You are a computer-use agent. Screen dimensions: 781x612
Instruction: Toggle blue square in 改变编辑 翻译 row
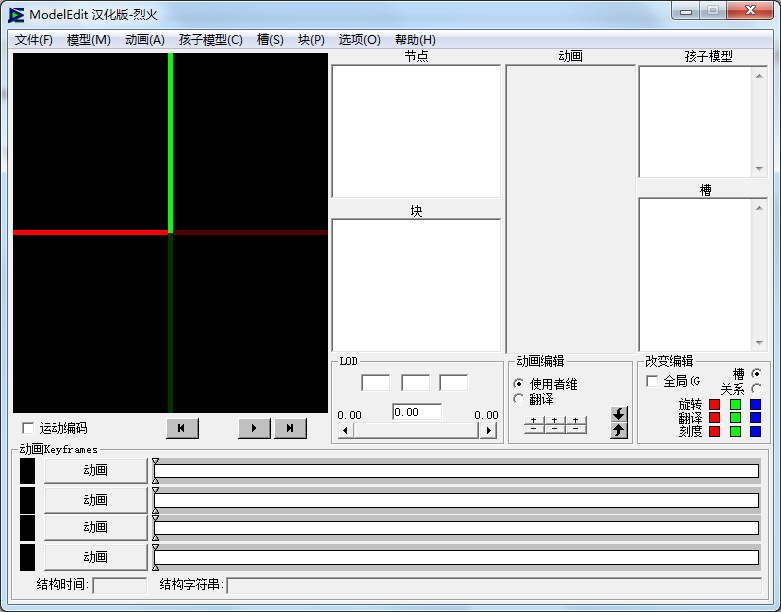coord(756,417)
